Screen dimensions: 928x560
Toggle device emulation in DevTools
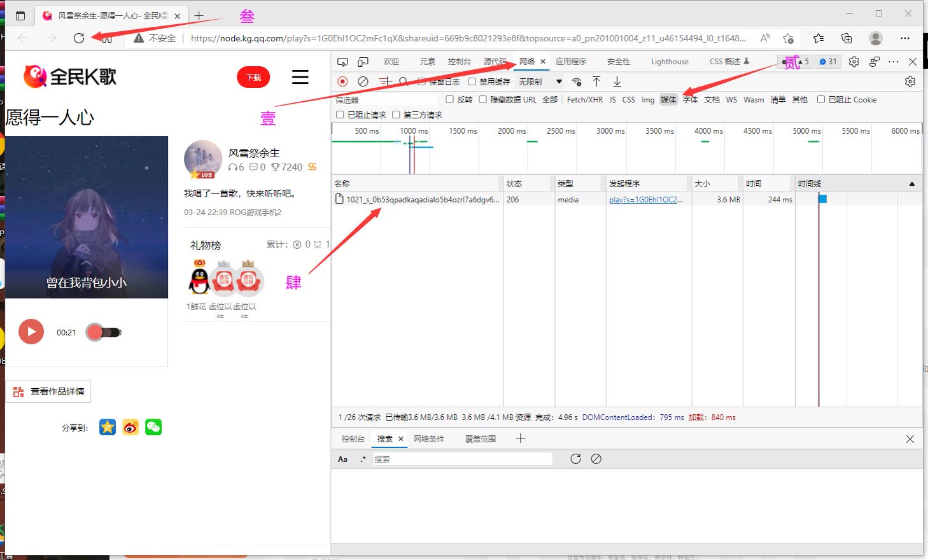(363, 62)
